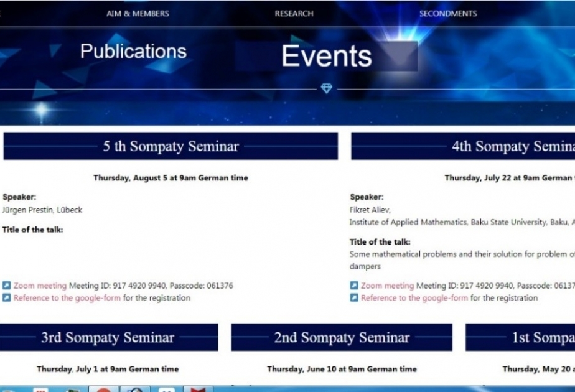
Task: Click "Thursday, June 10 at 9am German time"
Action: (342, 369)
